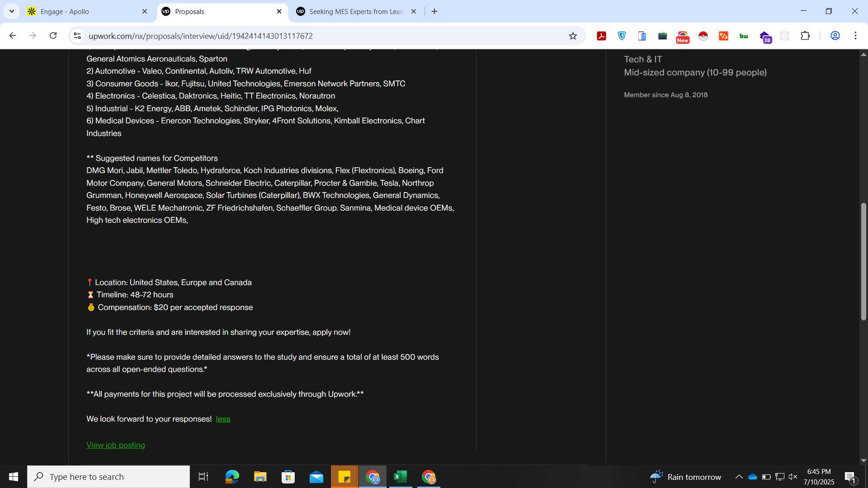Close the Seeking MES Experts tab
The height and width of the screenshot is (488, 868).
[413, 11]
